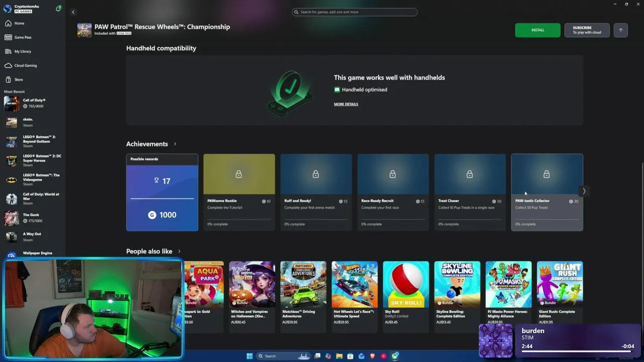Open the Race-Ready Recruit achievement

coord(393,193)
